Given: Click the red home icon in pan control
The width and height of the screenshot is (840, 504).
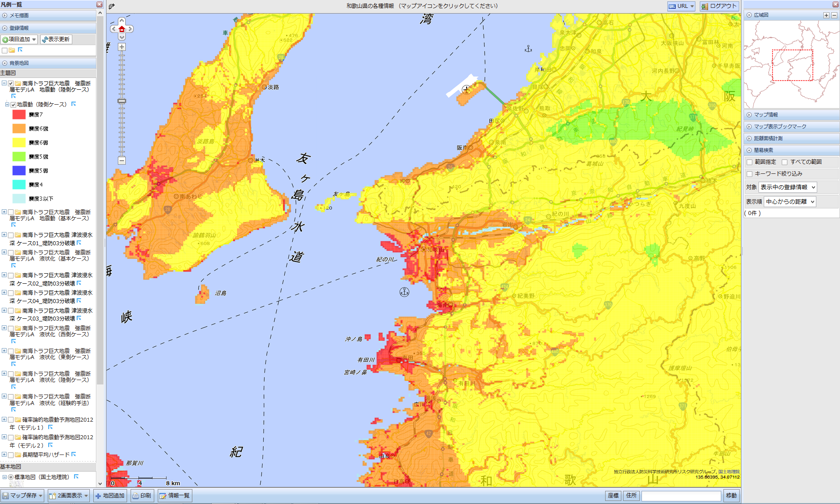Looking at the screenshot, I should [122, 29].
